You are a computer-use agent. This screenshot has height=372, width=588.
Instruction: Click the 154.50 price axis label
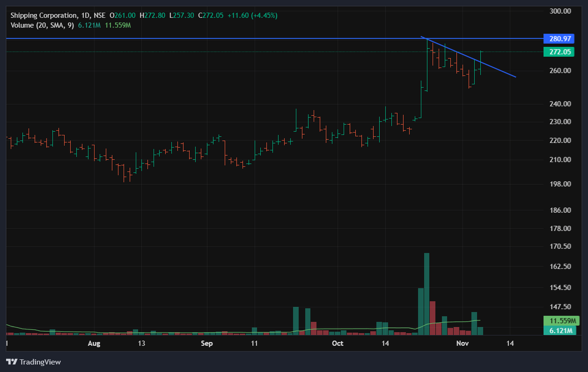559,287
